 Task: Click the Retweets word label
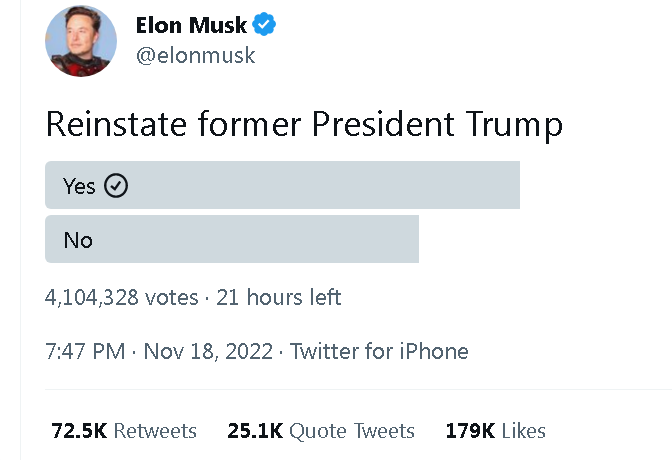tap(155, 430)
